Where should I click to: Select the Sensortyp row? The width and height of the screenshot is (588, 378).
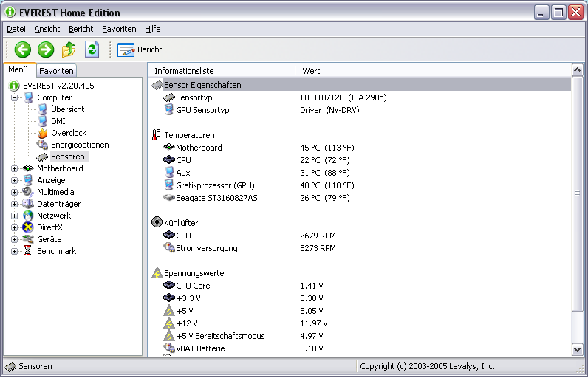click(360, 97)
